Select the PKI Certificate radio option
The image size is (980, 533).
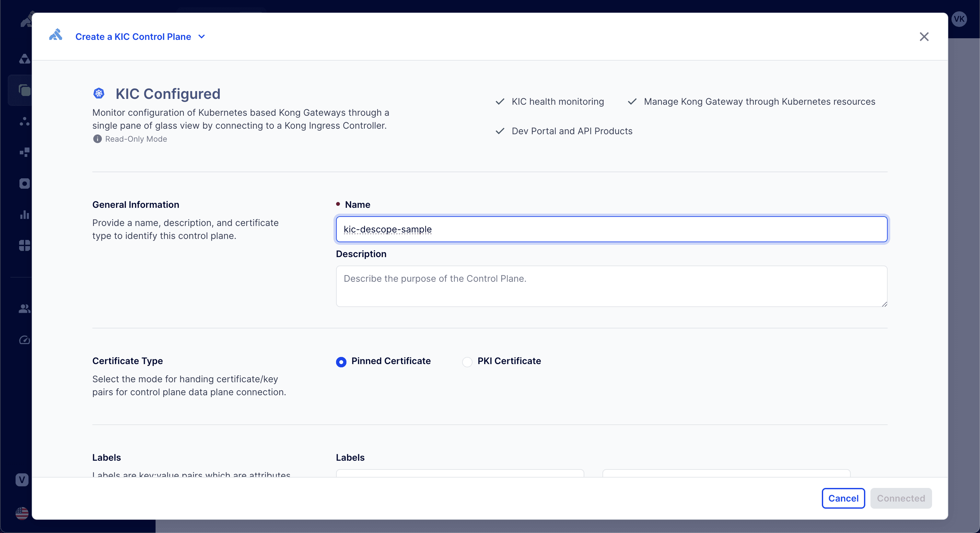coord(467,362)
